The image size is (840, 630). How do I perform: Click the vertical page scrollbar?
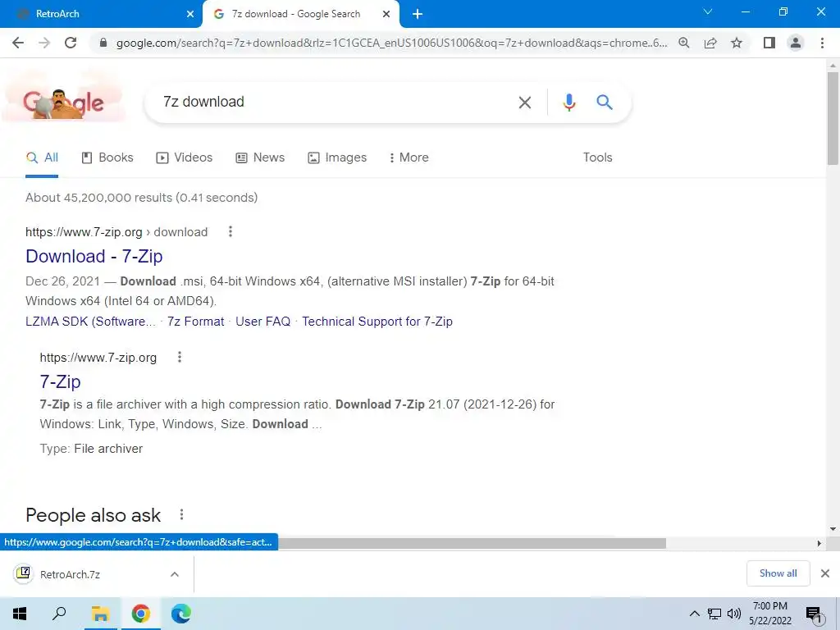[833, 118]
